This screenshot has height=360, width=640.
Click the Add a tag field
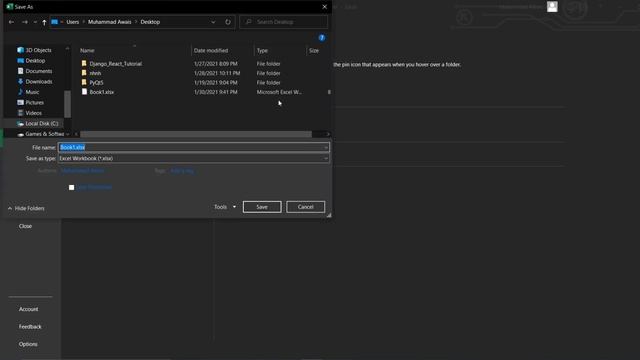[x=182, y=171]
